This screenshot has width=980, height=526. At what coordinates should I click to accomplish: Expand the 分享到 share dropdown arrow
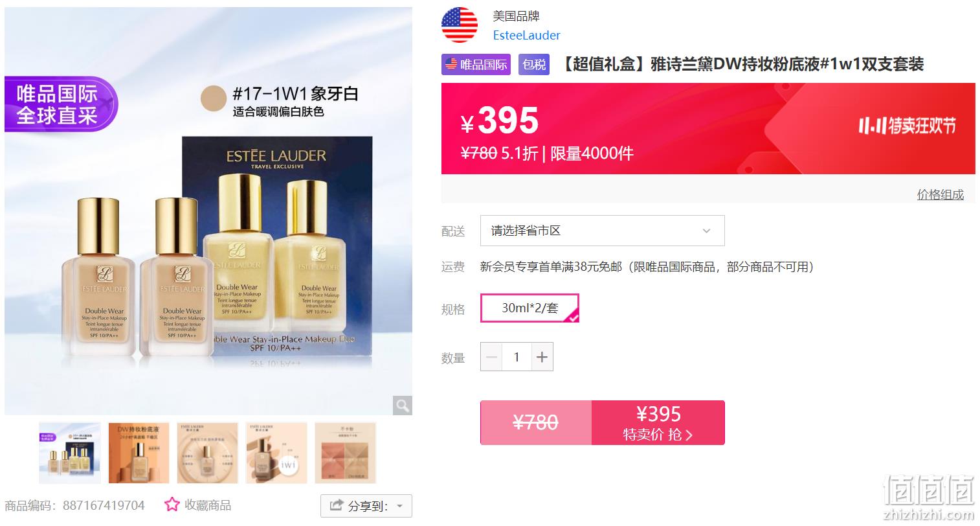400,507
